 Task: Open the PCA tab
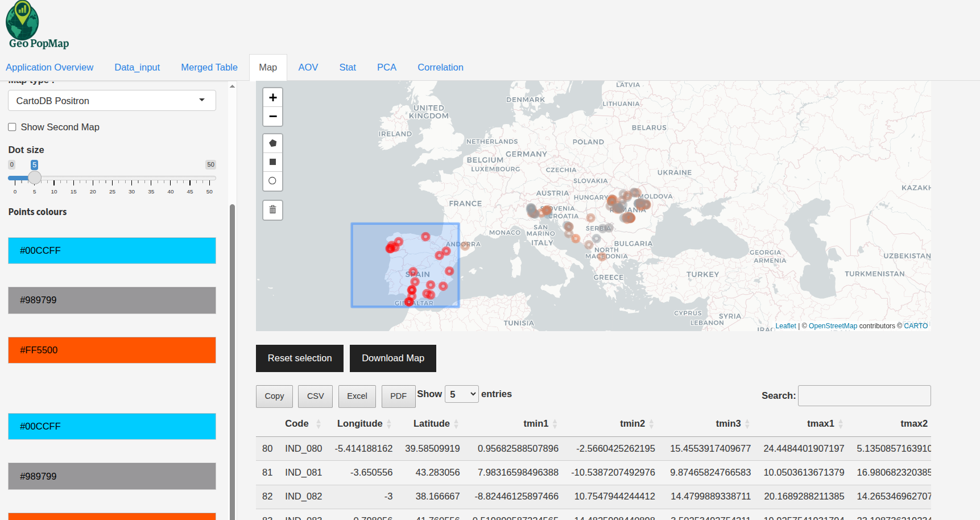[x=387, y=67]
